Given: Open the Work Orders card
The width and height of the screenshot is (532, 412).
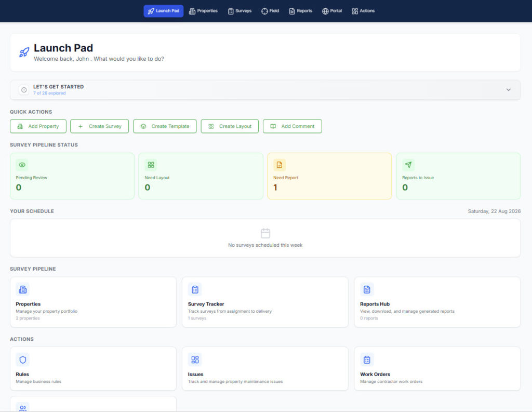Looking at the screenshot, I should tap(437, 368).
